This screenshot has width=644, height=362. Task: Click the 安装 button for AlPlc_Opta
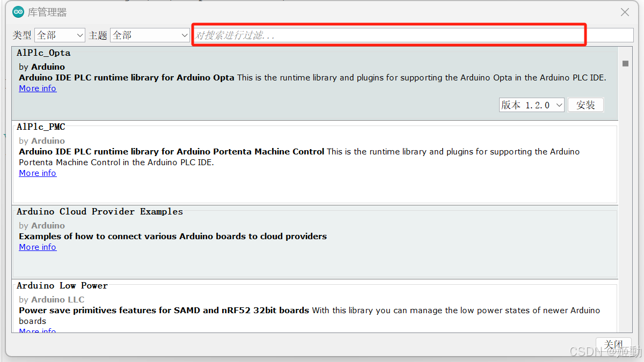pos(586,105)
